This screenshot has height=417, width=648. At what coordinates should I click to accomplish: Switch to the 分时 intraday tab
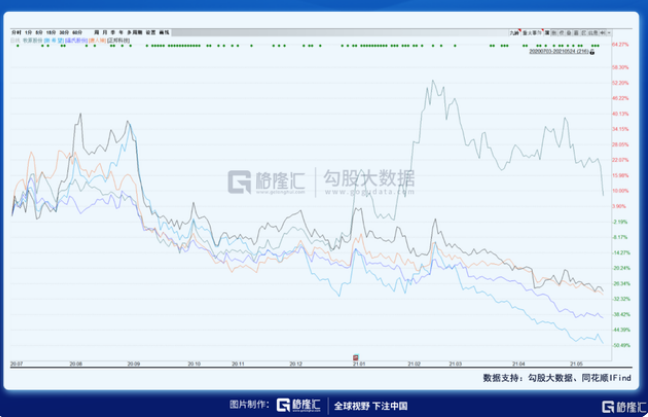click(x=14, y=32)
